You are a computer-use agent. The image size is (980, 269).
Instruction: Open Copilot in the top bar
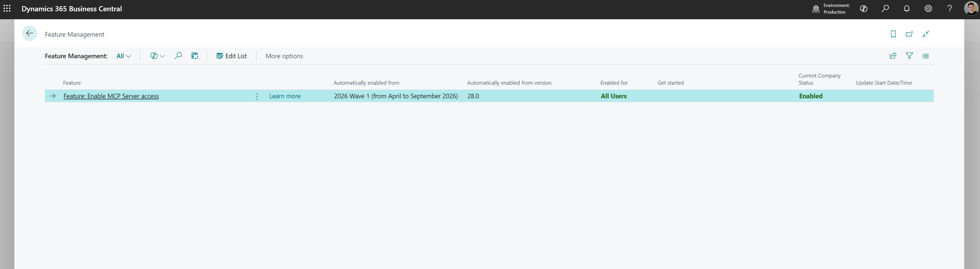tap(864, 8)
